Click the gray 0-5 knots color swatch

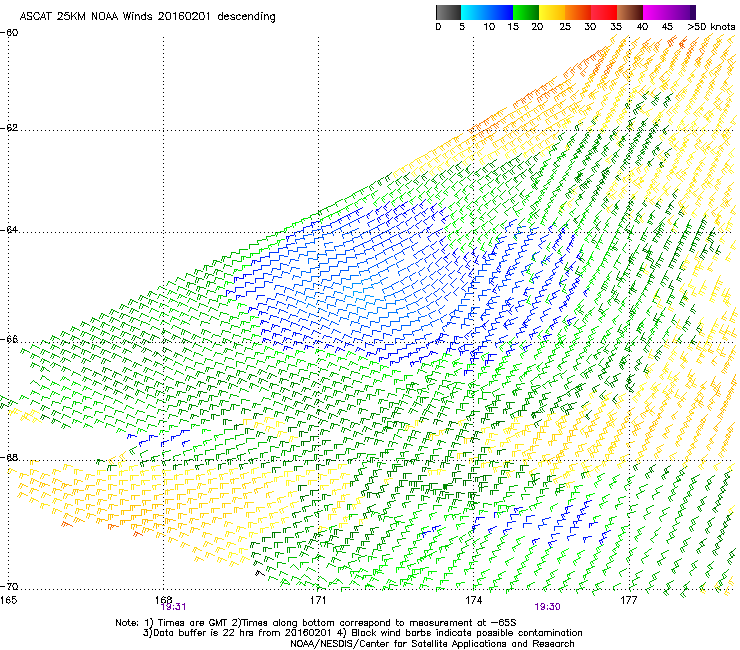(448, 12)
